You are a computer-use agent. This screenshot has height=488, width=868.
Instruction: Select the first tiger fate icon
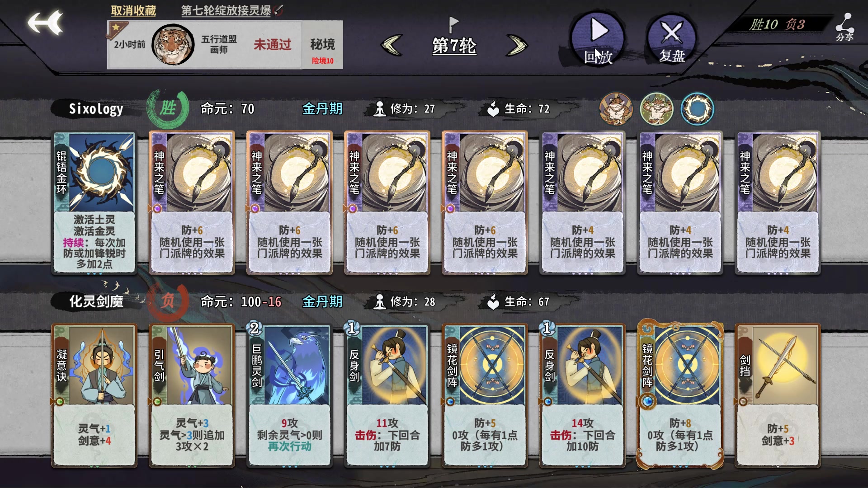tap(616, 109)
